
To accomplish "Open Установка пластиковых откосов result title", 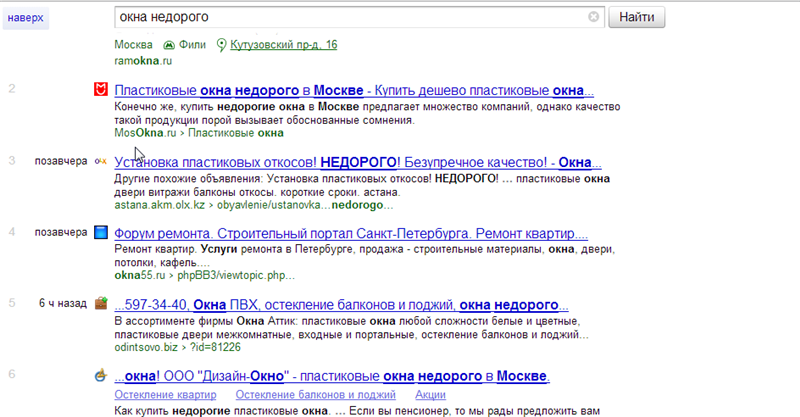I will coord(358,162).
